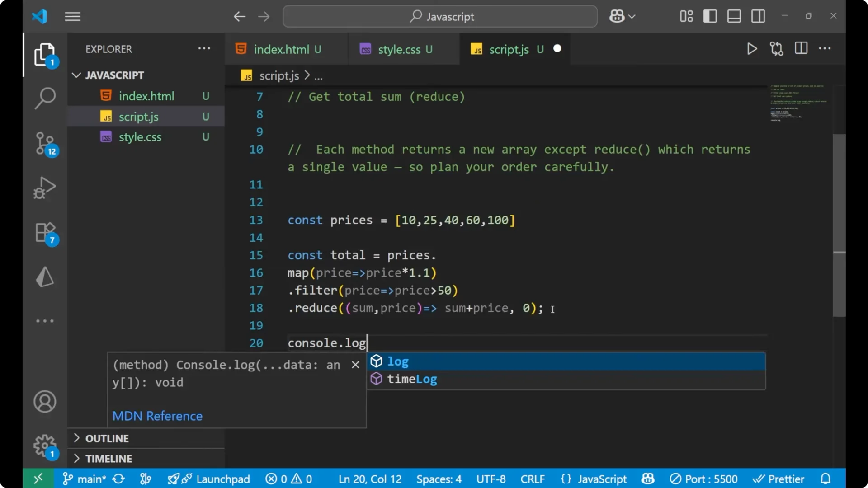Screen dimensions: 868x488
Task: Toggle the secondary side bar
Action: pos(758,16)
